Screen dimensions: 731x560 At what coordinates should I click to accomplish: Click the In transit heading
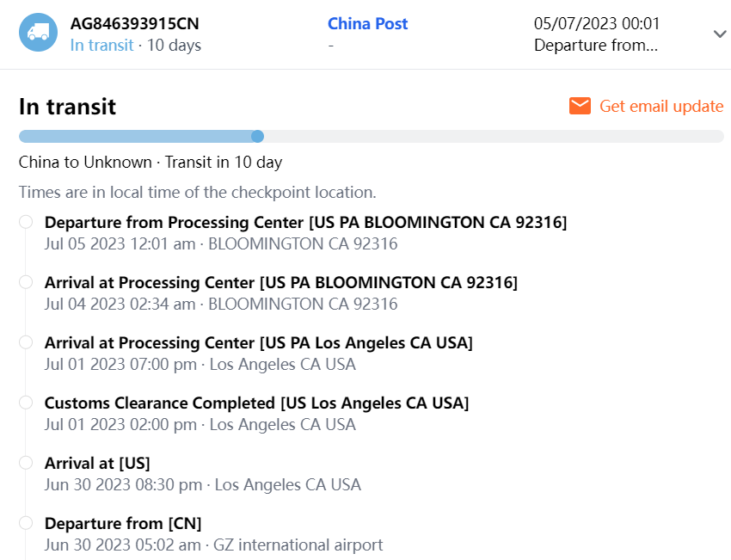coord(67,107)
